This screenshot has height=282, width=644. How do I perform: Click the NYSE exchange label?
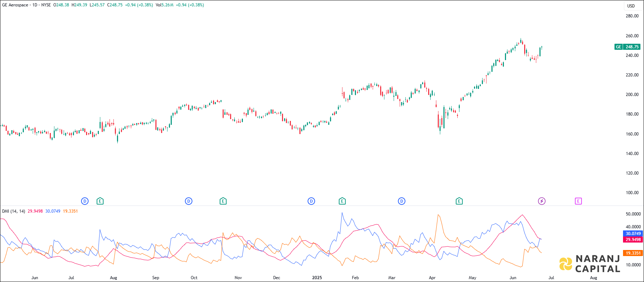(46, 5)
